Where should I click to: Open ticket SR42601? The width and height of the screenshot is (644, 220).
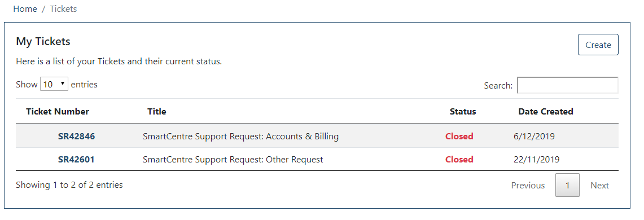pos(76,159)
